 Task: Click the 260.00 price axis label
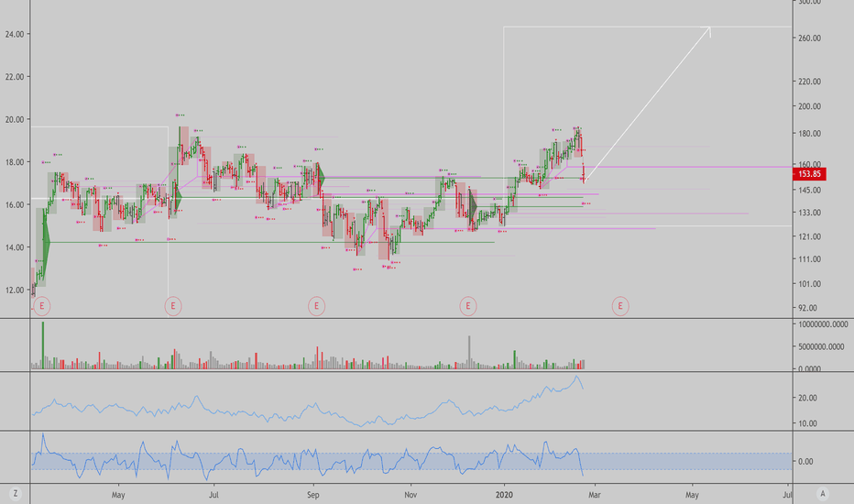pos(809,38)
